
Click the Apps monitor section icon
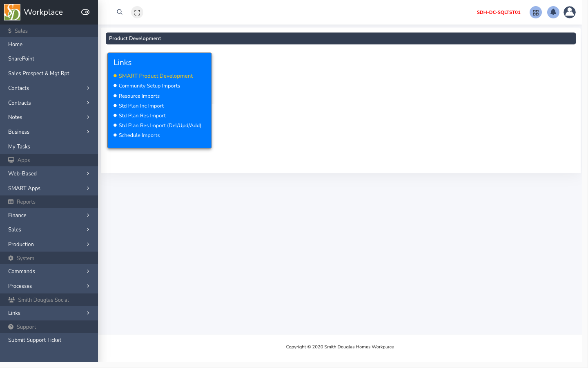pos(11,160)
